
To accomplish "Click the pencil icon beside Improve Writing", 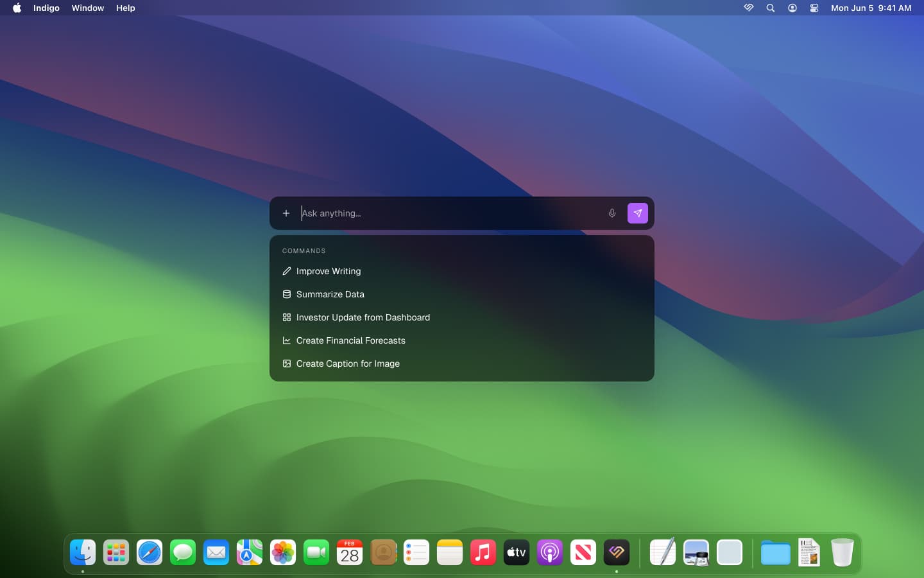I will tap(286, 271).
